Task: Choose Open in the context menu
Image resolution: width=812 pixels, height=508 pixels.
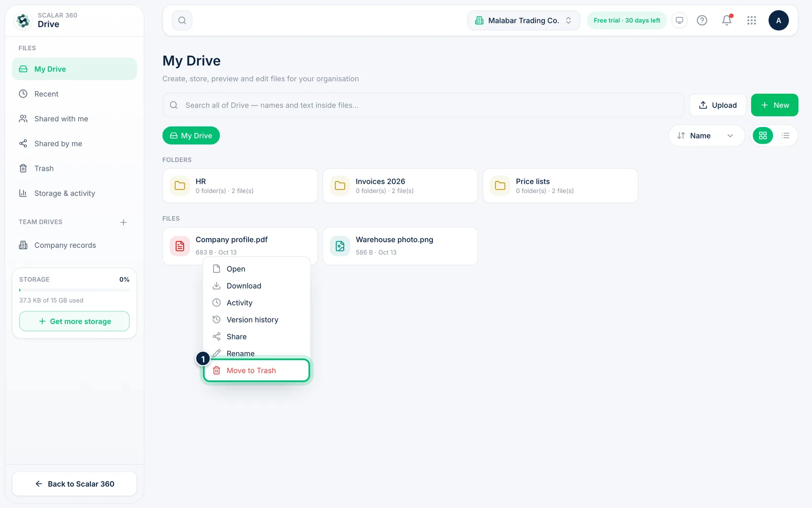Action: [x=256, y=269]
